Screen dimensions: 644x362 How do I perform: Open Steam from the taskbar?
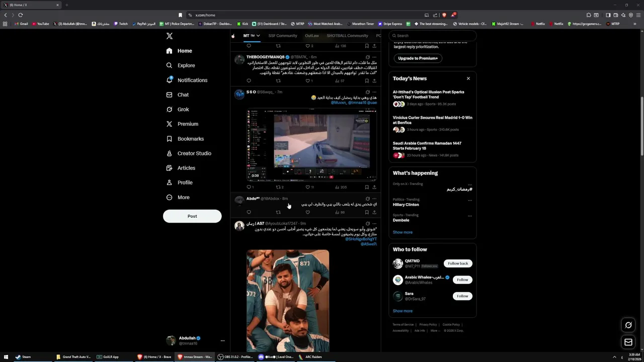[x=23, y=357]
